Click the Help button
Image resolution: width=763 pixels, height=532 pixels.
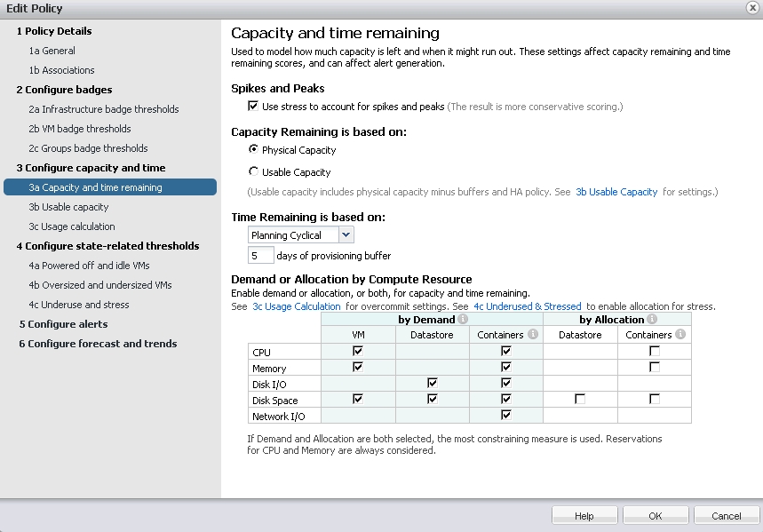click(x=584, y=516)
